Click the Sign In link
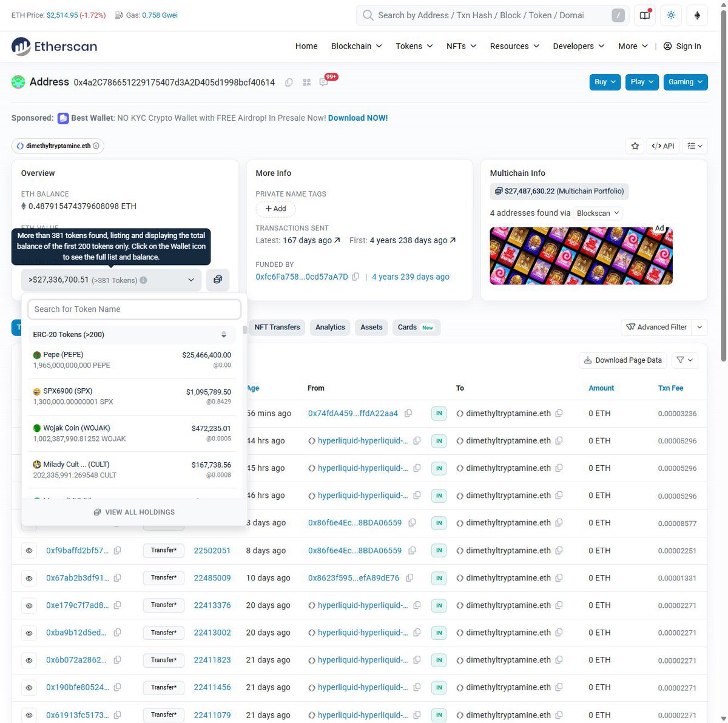 [x=682, y=46]
